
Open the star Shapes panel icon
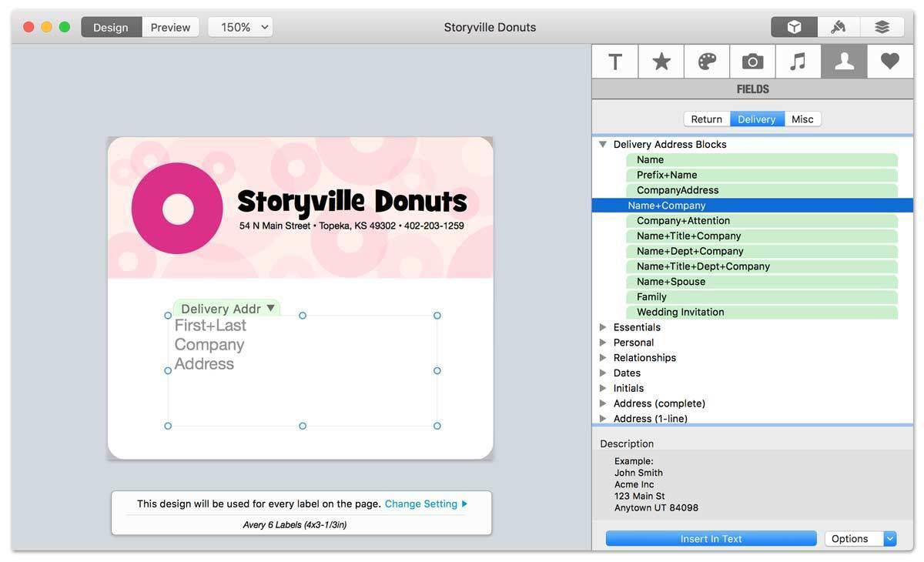661,62
